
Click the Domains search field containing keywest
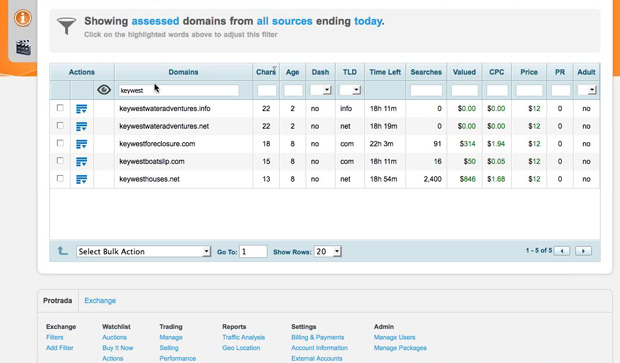click(x=179, y=91)
